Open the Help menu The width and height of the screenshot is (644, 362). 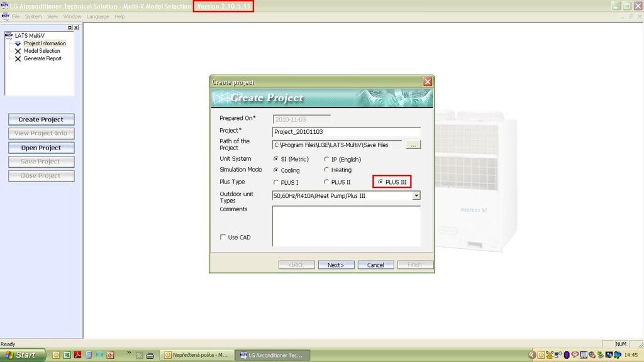pos(119,16)
